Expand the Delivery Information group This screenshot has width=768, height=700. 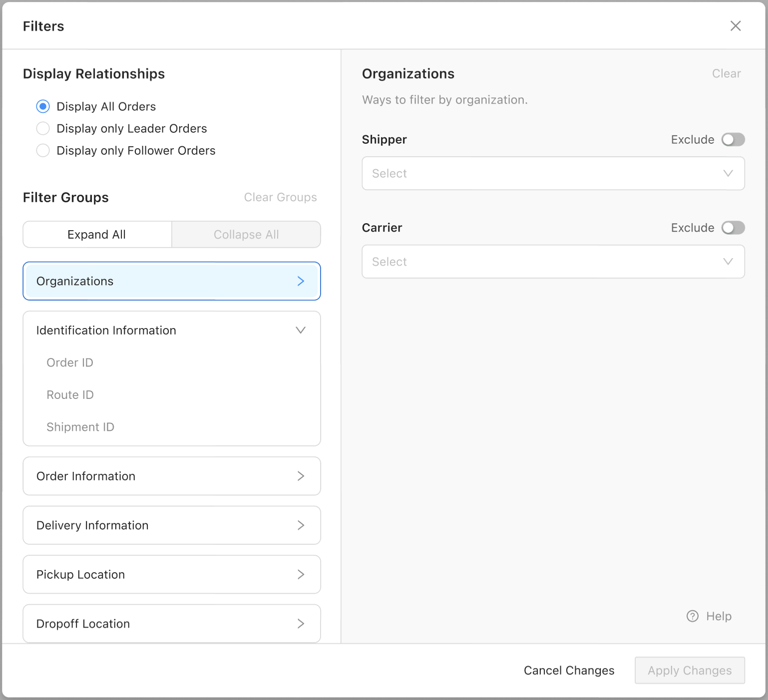pyautogui.click(x=171, y=525)
